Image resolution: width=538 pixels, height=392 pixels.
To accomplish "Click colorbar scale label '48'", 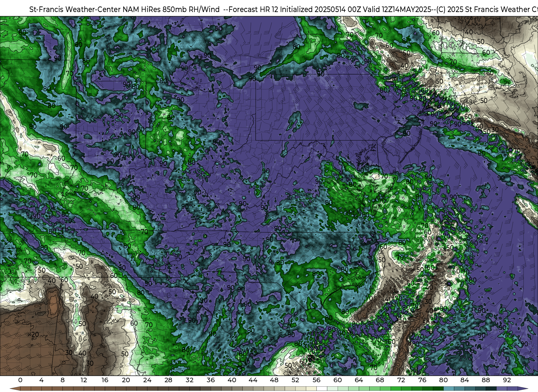I will click(x=274, y=380).
